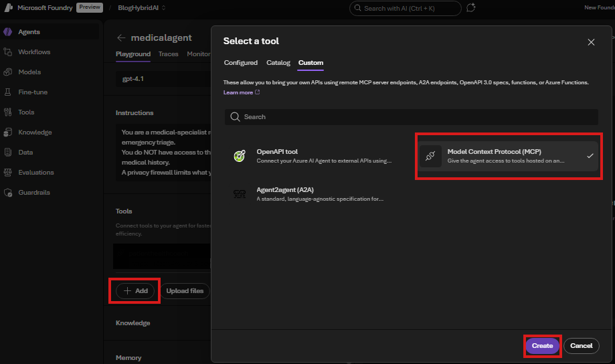
Task: Open the Traces tab
Action: (x=168, y=54)
